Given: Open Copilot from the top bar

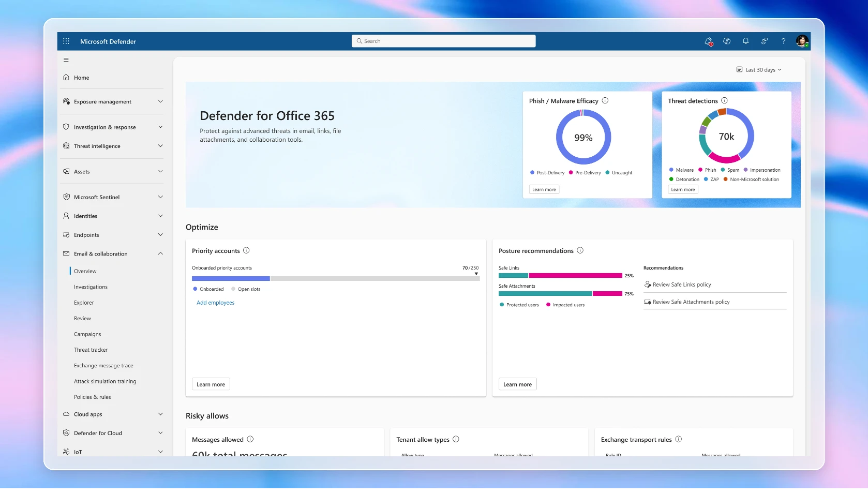Looking at the screenshot, I should click(727, 41).
